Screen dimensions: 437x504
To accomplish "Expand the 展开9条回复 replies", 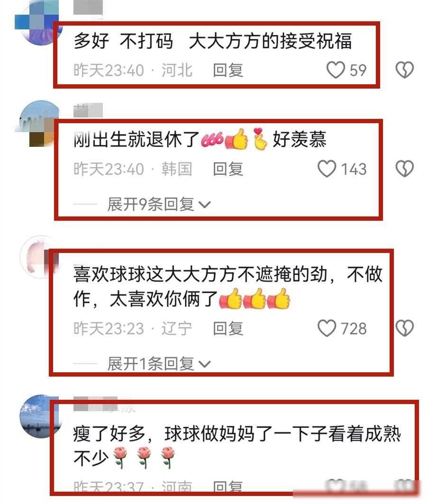I will coord(159,204).
